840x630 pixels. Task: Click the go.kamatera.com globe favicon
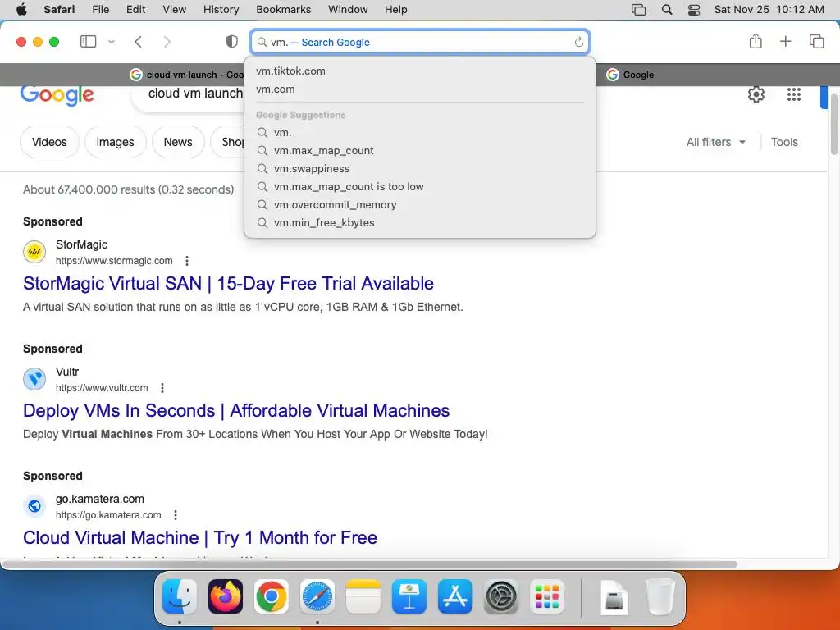tap(34, 505)
